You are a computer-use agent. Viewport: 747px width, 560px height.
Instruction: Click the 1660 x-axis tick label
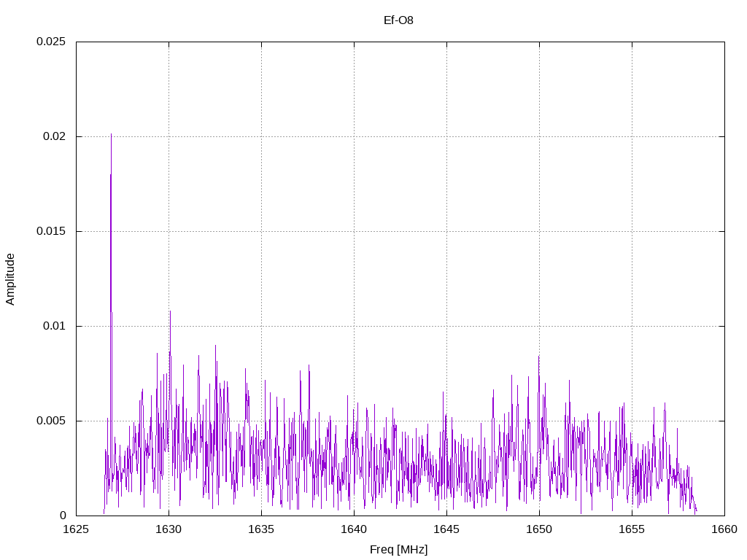pyautogui.click(x=724, y=529)
